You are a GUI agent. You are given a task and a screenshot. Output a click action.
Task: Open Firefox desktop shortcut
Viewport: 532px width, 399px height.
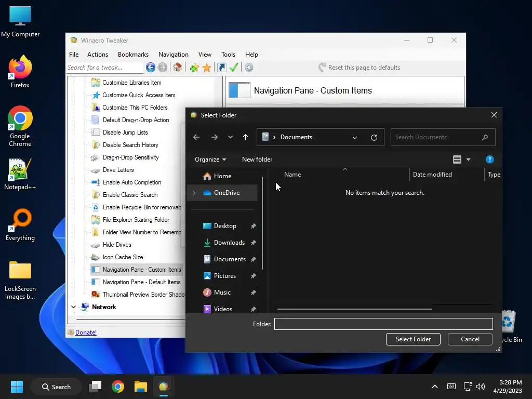pos(20,72)
